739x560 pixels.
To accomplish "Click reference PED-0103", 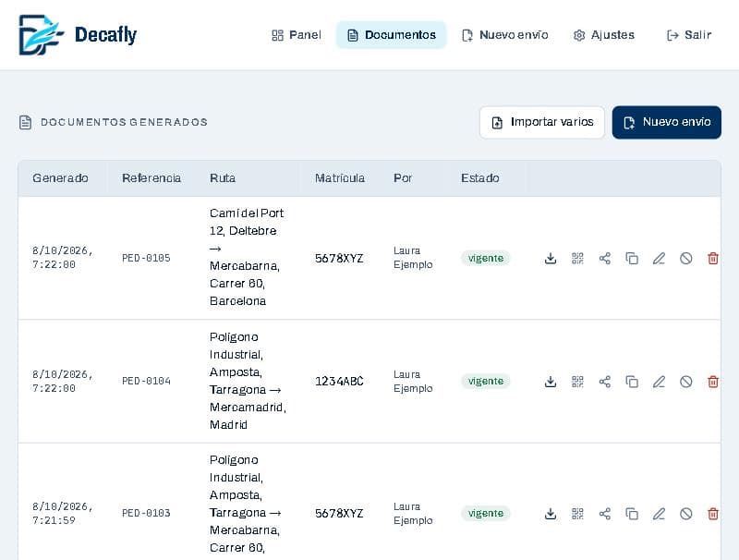I will tap(146, 514).
